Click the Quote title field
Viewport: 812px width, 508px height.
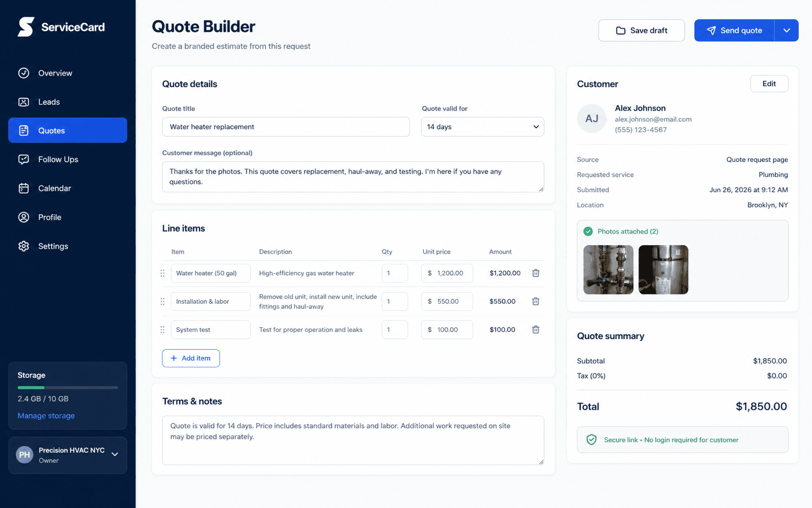click(x=286, y=126)
